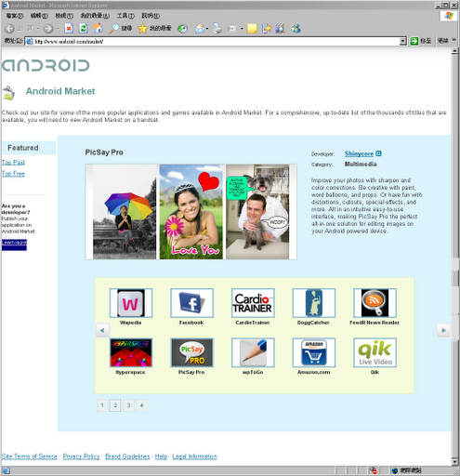This screenshot has height=476, width=460.
Task: Open the Top Free link
Action: (13, 174)
